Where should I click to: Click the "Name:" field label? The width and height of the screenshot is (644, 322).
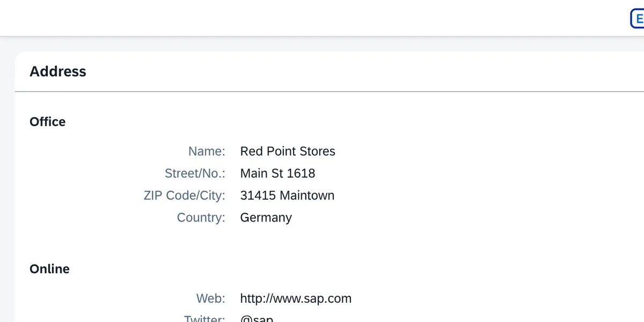[x=207, y=151]
